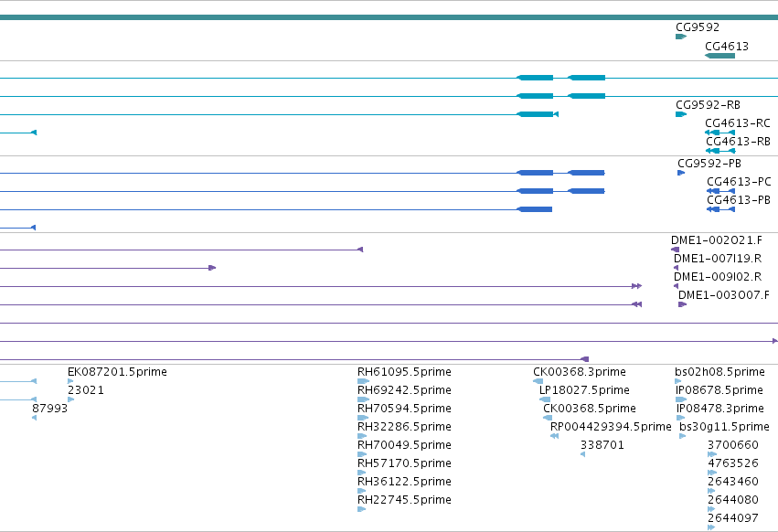The width and height of the screenshot is (778, 532).
Task: Click the RH61095.5prime EST label
Action: click(x=404, y=372)
